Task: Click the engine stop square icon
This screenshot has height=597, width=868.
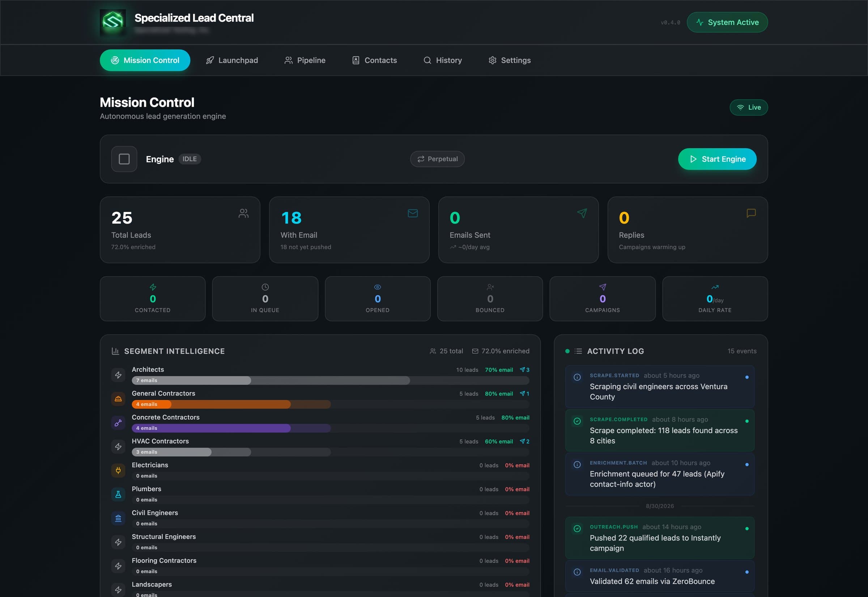Action: click(124, 159)
